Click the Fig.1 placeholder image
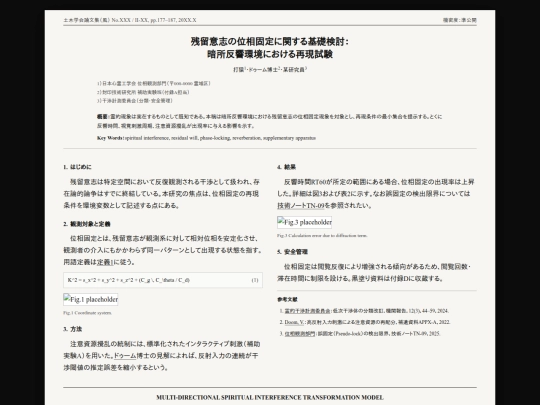This screenshot has height=405, width=540. pyautogui.click(x=91, y=300)
